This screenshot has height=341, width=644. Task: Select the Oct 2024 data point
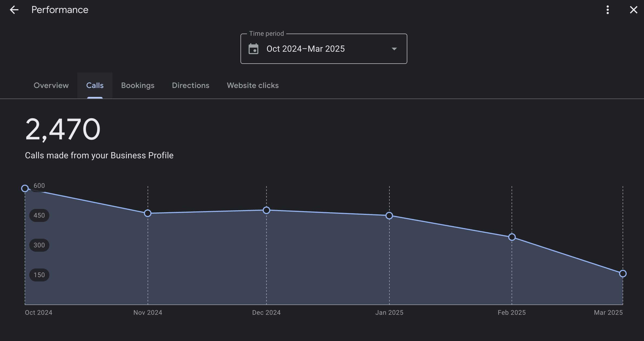(25, 188)
